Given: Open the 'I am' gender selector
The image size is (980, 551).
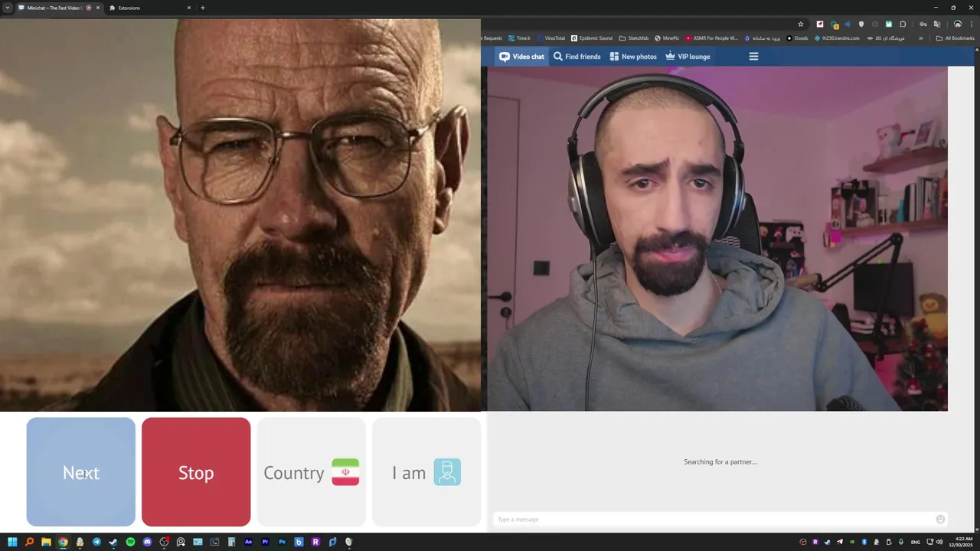Looking at the screenshot, I should (426, 472).
